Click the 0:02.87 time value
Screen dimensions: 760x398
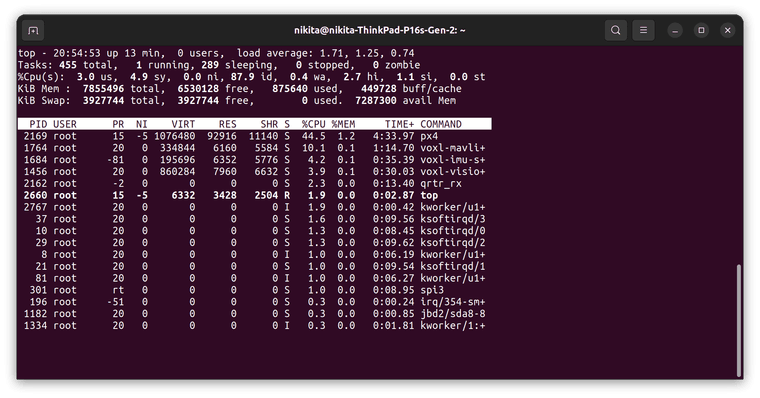coord(394,195)
